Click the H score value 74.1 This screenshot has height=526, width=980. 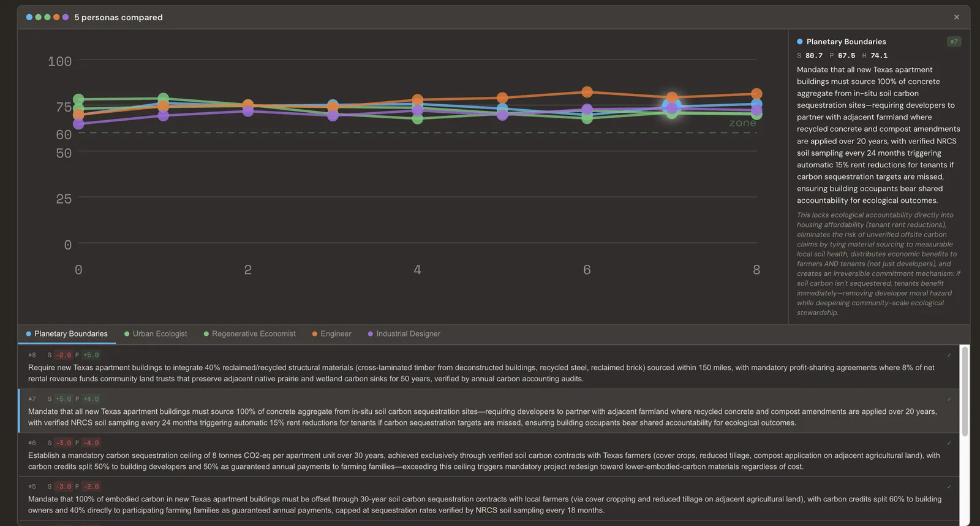click(x=879, y=56)
